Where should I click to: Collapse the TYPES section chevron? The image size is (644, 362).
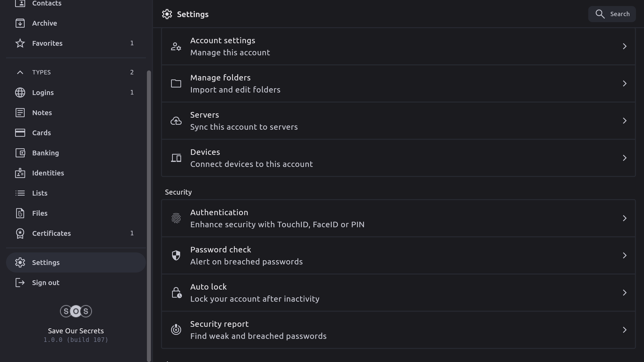[20, 72]
